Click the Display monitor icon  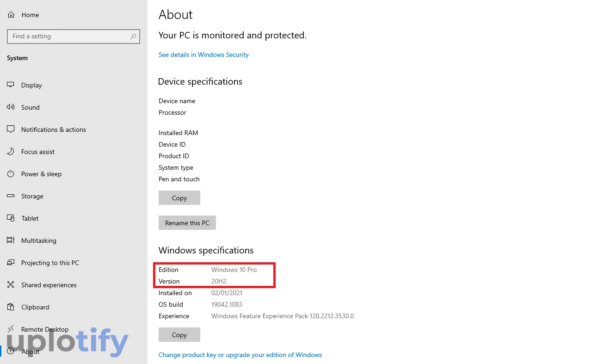click(x=11, y=85)
